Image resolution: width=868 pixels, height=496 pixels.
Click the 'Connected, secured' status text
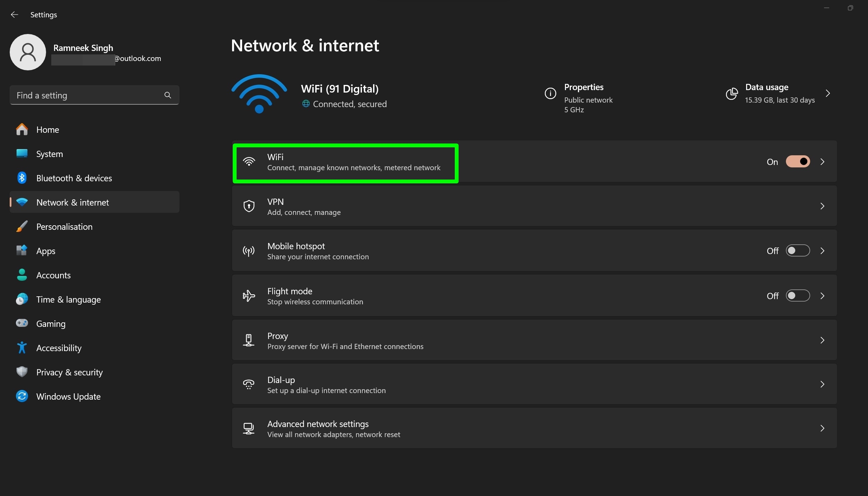tap(350, 104)
